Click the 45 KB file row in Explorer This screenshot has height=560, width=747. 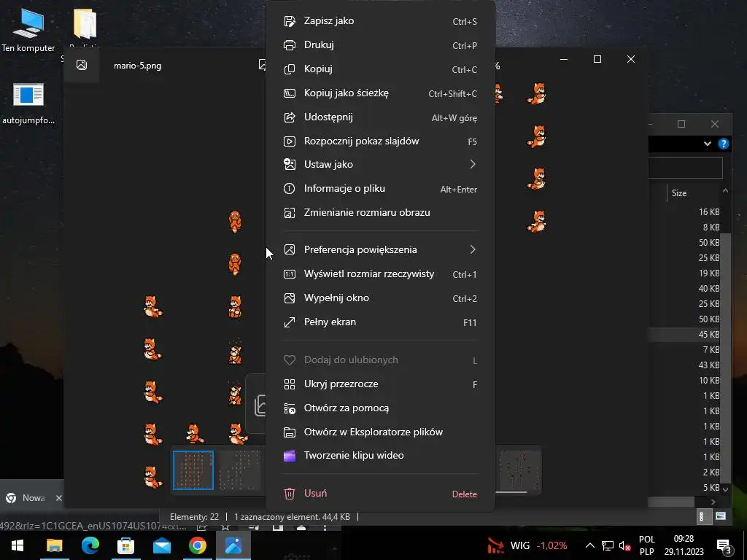tap(684, 334)
